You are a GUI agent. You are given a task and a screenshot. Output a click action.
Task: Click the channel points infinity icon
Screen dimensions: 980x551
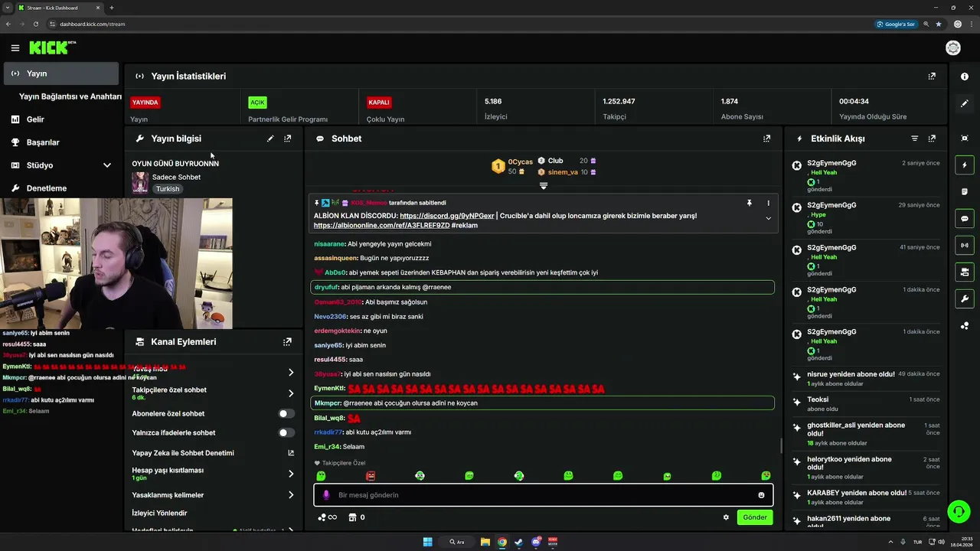(328, 517)
